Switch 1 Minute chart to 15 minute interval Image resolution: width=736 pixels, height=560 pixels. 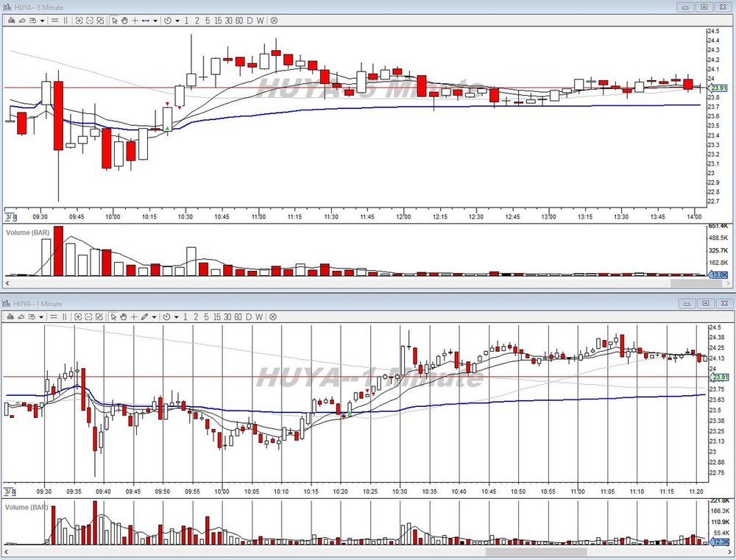tap(217, 317)
